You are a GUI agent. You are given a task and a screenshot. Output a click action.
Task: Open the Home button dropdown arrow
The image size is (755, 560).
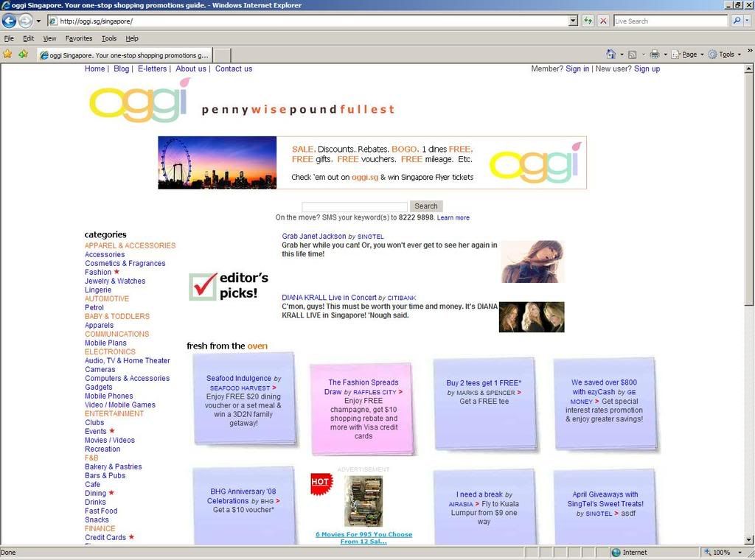coord(622,55)
